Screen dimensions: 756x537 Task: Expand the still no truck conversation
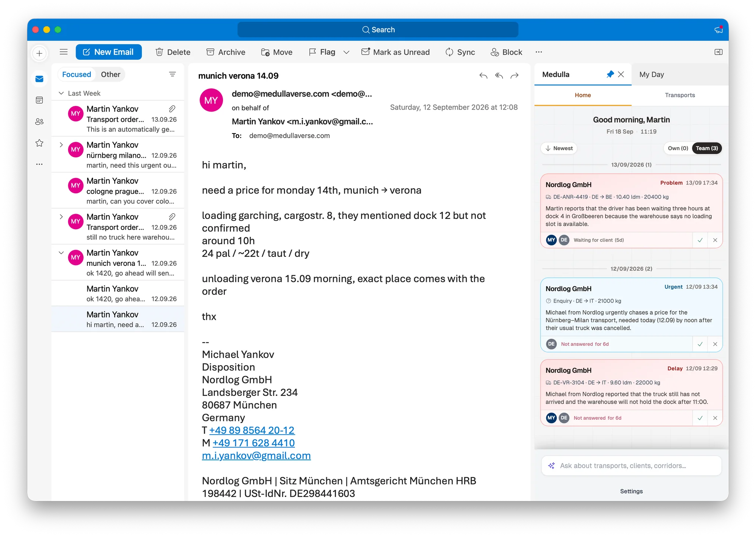tap(61, 217)
